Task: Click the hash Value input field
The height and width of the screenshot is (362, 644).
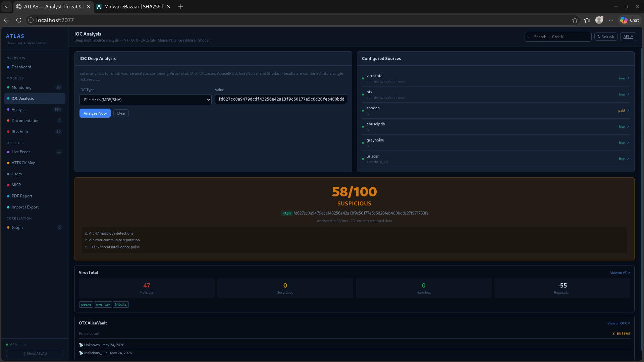Action: coord(281,99)
